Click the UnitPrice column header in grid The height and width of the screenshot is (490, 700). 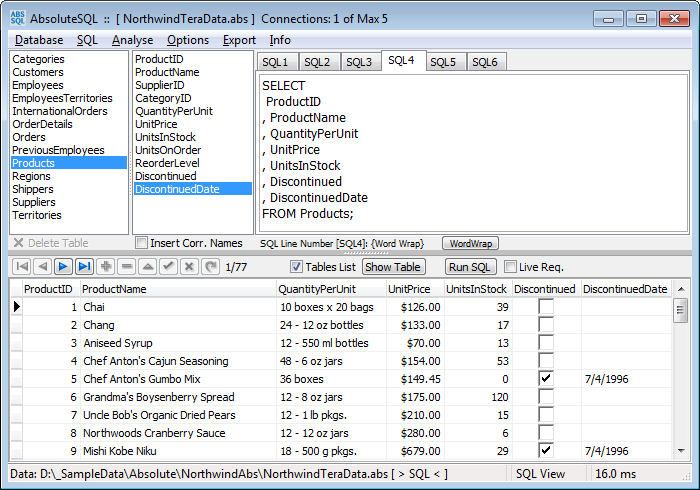pyautogui.click(x=415, y=289)
